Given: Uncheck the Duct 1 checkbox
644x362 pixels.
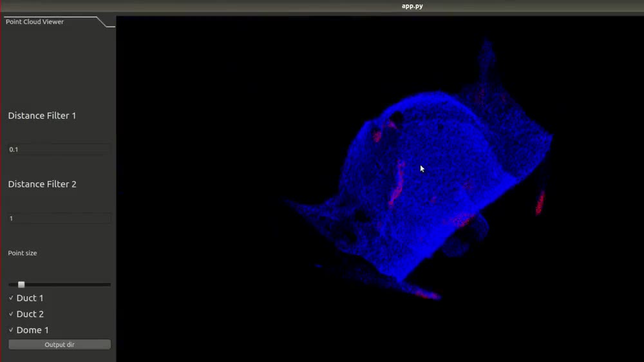Looking at the screenshot, I should 11,298.
